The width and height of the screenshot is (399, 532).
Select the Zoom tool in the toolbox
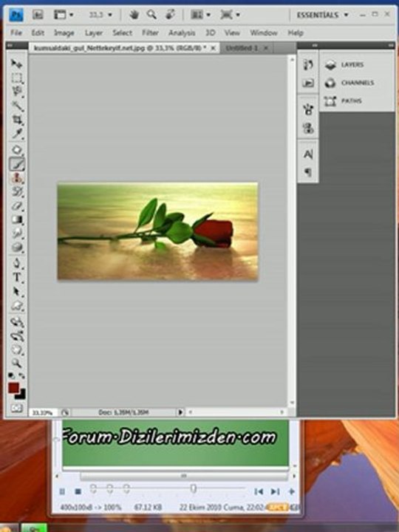point(16,364)
